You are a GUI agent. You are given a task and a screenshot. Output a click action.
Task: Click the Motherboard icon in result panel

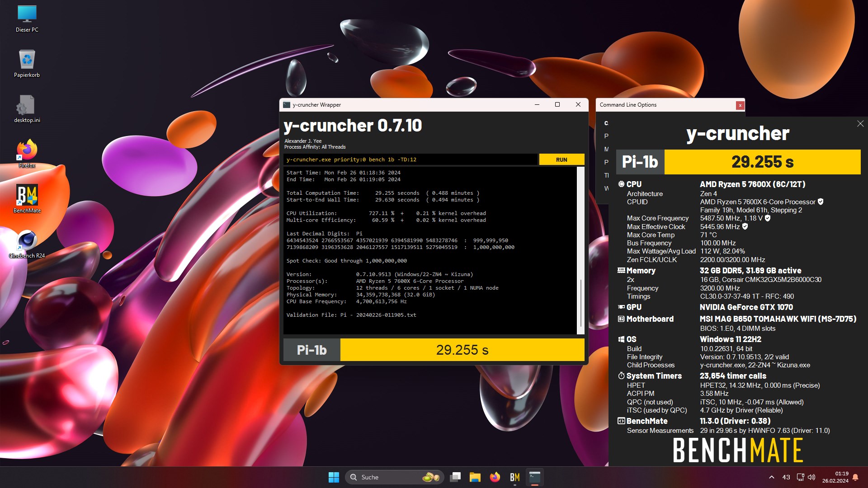pyautogui.click(x=621, y=319)
